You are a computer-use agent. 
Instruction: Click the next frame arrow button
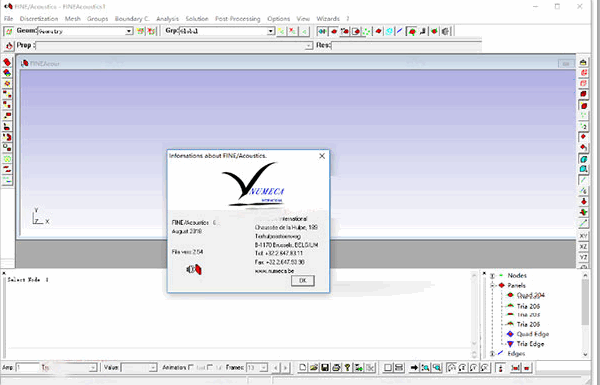[x=285, y=368]
